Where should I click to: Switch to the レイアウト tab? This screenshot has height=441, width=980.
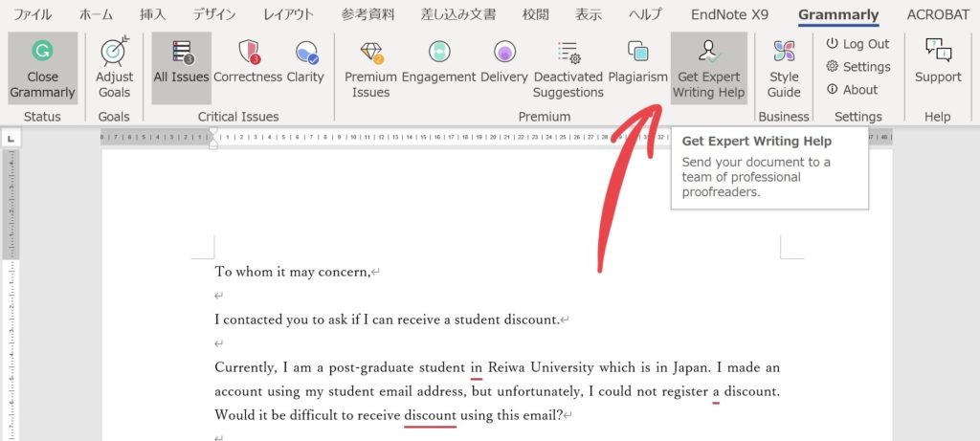click(288, 15)
